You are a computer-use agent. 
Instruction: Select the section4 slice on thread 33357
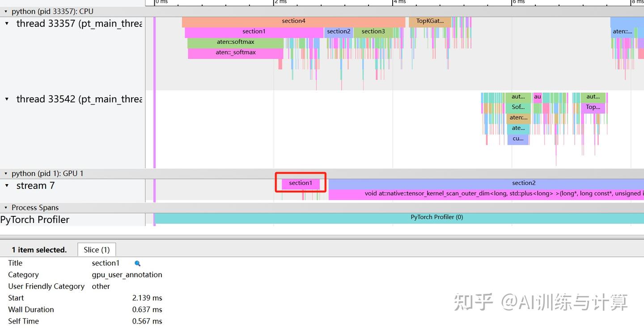coord(293,21)
